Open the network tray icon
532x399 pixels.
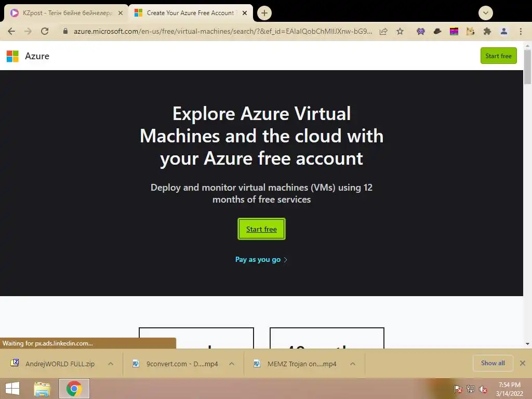(x=471, y=389)
